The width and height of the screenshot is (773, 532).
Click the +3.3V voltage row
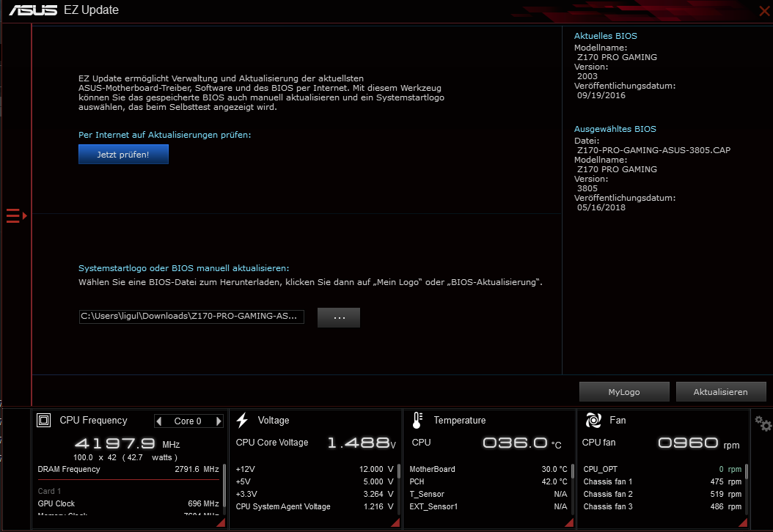point(315,494)
